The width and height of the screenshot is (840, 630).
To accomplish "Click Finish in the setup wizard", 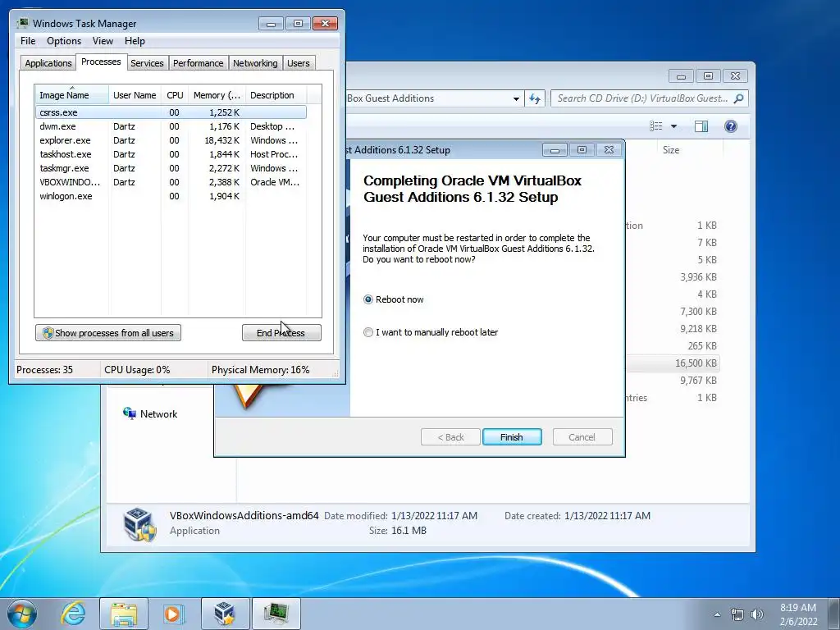I will coord(512,437).
